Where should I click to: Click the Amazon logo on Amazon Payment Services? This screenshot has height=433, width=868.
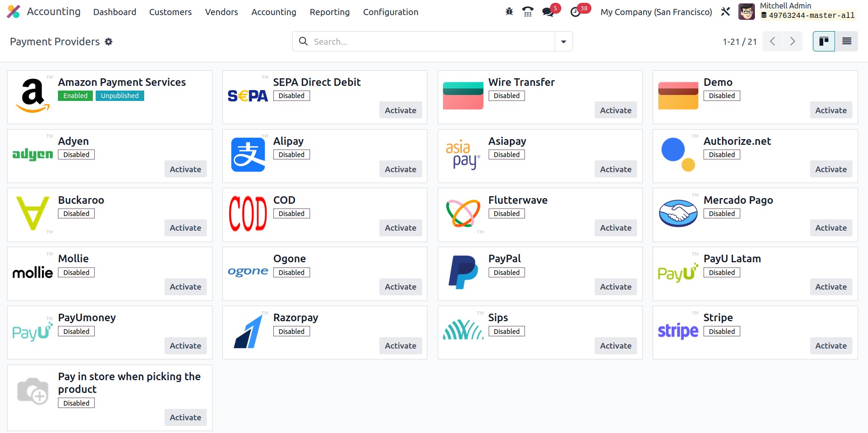coord(33,95)
